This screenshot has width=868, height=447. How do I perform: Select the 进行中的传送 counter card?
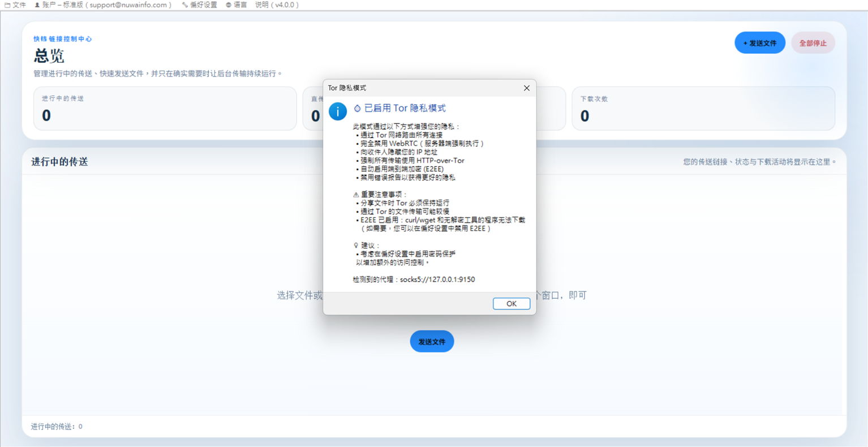coord(165,109)
